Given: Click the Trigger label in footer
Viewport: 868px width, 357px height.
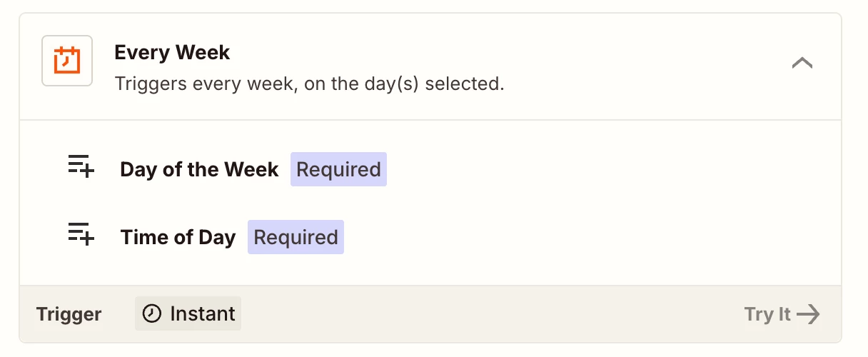Looking at the screenshot, I should 69,314.
